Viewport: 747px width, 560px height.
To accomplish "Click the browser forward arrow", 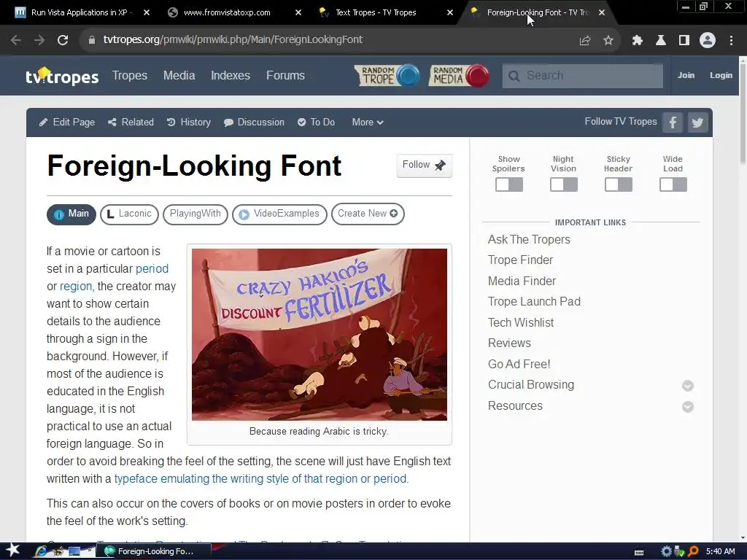I will pos(39,40).
